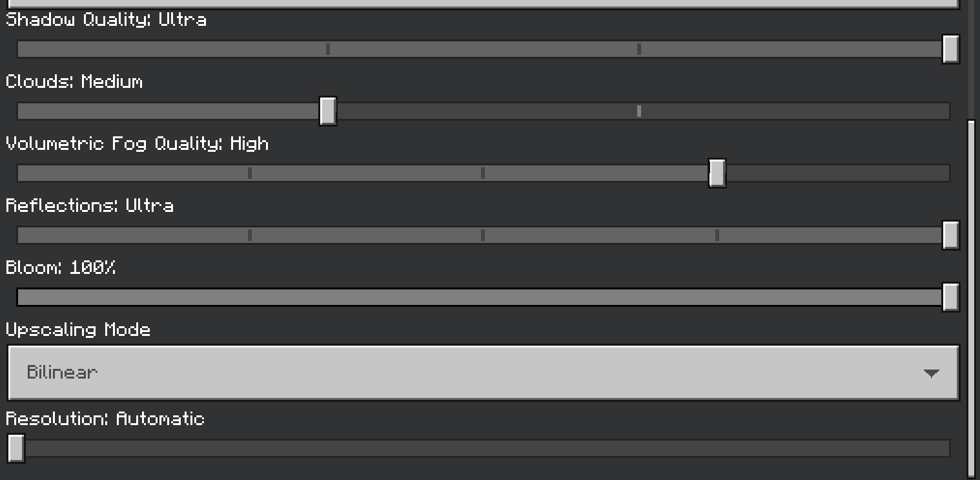The width and height of the screenshot is (980, 480).
Task: Open the Upscaling Mode dropdown arrow
Action: point(930,373)
